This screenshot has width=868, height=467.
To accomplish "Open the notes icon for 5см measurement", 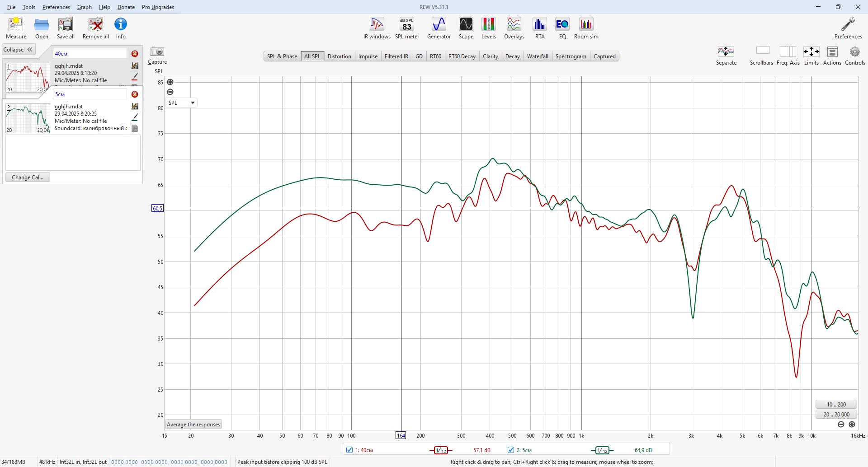I will (x=135, y=128).
